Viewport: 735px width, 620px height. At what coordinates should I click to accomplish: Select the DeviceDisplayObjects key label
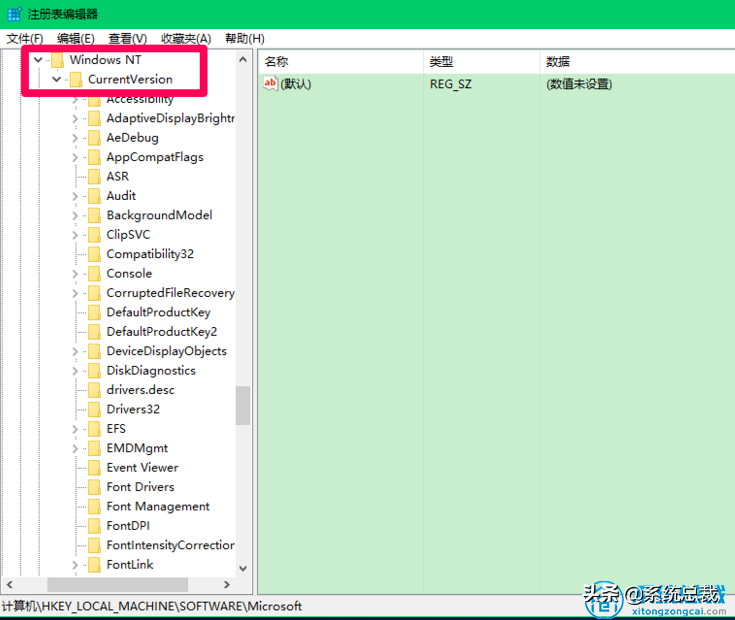[x=166, y=351]
